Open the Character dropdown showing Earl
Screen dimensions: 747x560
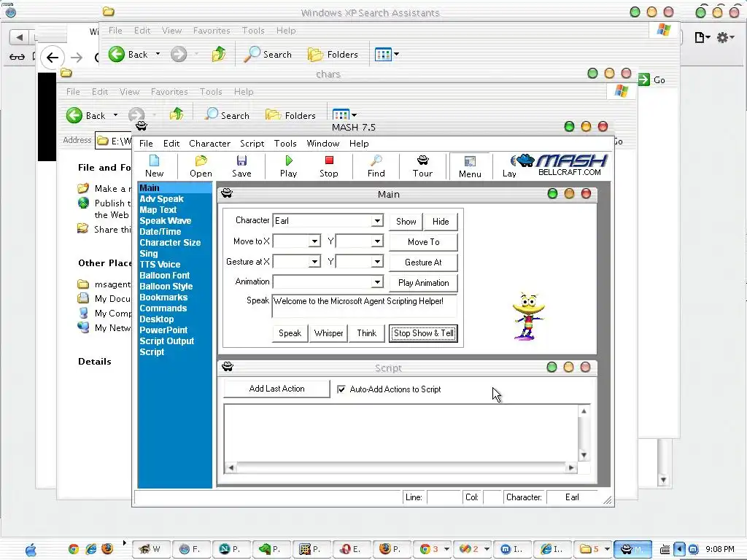377,220
